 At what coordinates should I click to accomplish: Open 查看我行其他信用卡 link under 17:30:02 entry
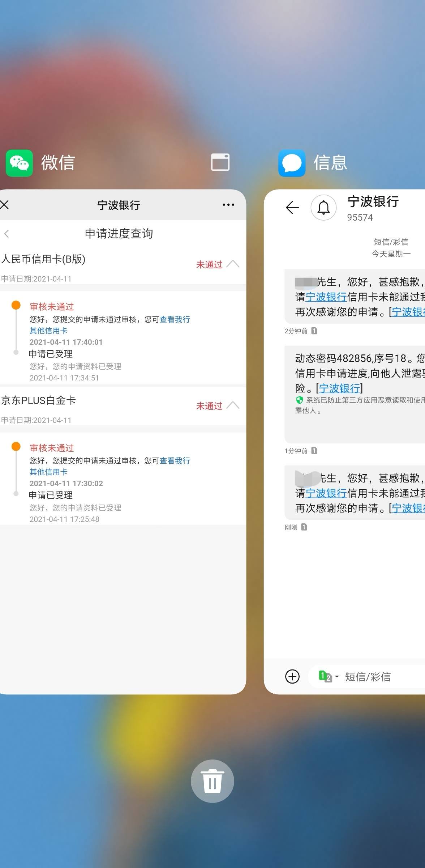click(x=110, y=466)
